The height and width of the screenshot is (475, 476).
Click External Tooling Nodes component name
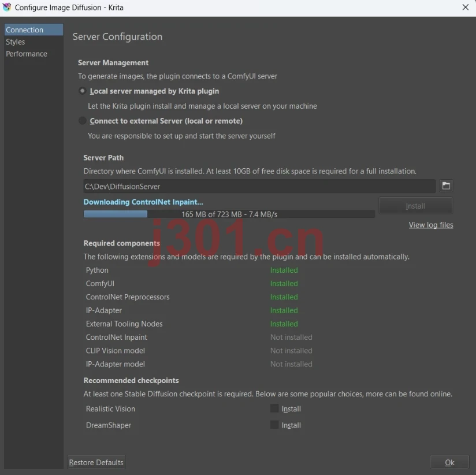(x=124, y=324)
